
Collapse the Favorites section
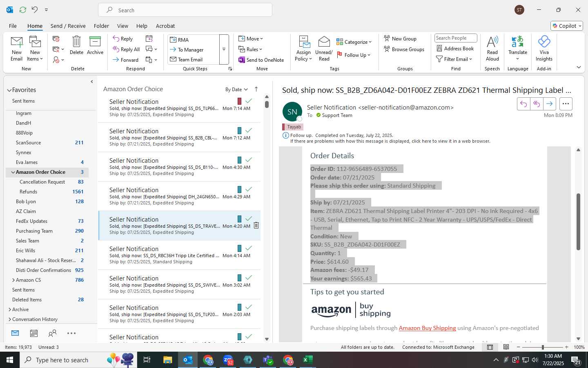click(9, 90)
